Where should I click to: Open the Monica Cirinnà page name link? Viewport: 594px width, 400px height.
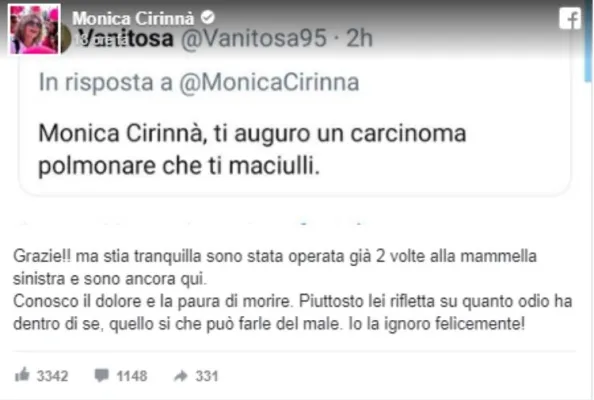133,18
